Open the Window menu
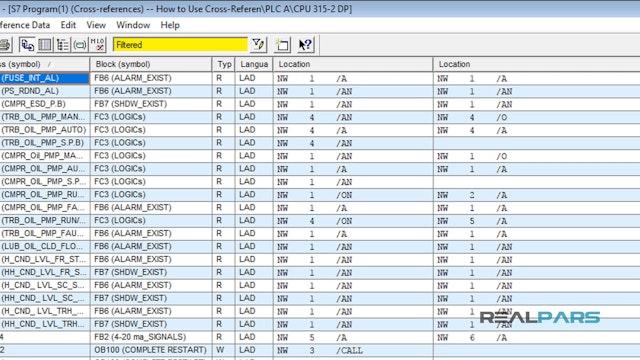640x360 pixels. 133,25
